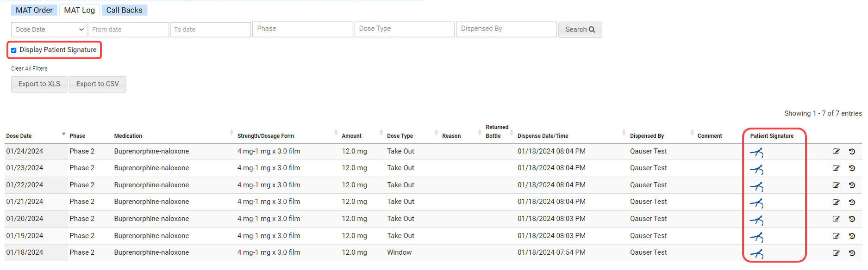Click revert icon for 01/21/2024 dose row
Screen dimensions: 868x270
click(x=852, y=202)
